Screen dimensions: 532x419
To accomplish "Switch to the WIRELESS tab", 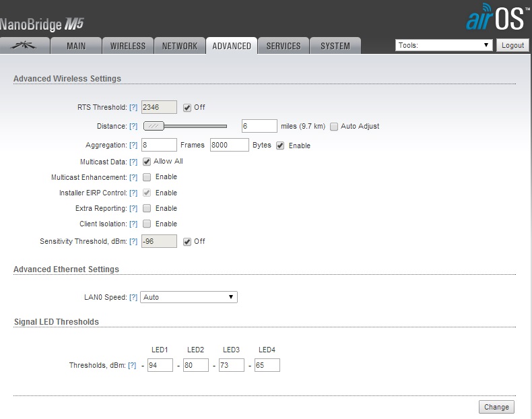I will click(127, 46).
